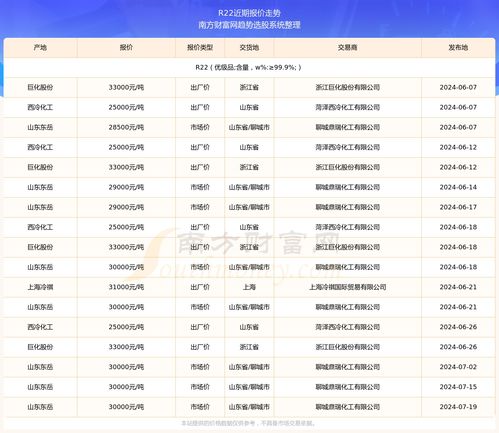Click 25000元/吨 in the 2024-06-12 row
This screenshot has height=433, width=499.
(x=126, y=147)
